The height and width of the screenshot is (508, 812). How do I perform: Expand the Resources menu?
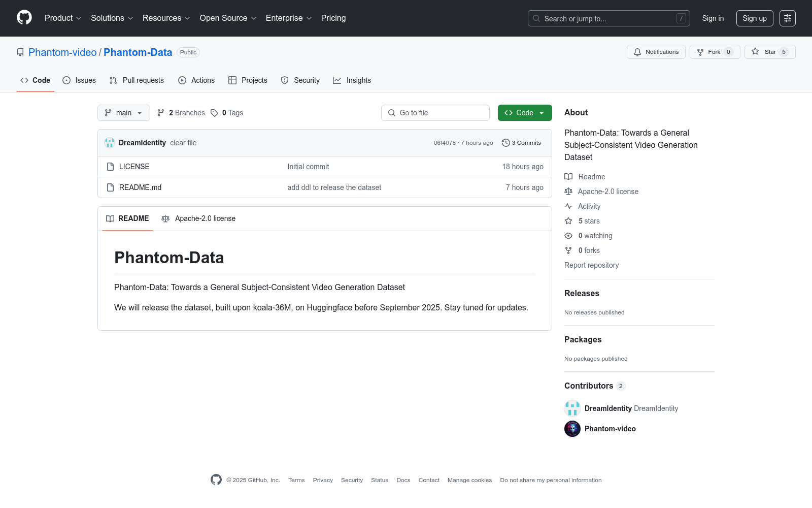pos(166,18)
